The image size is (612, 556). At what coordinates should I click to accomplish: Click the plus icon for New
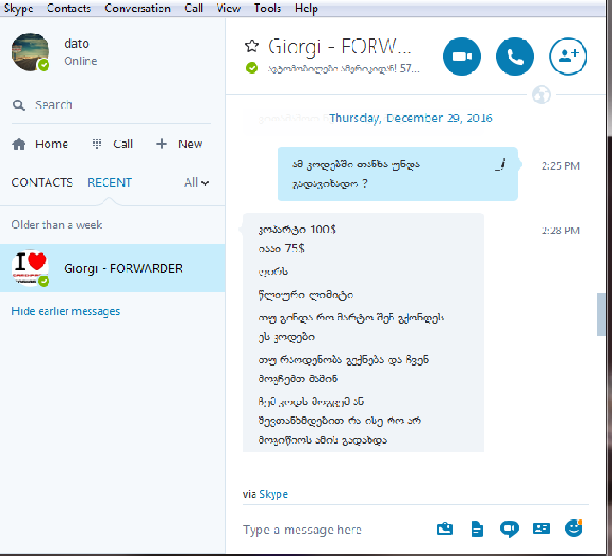click(161, 144)
